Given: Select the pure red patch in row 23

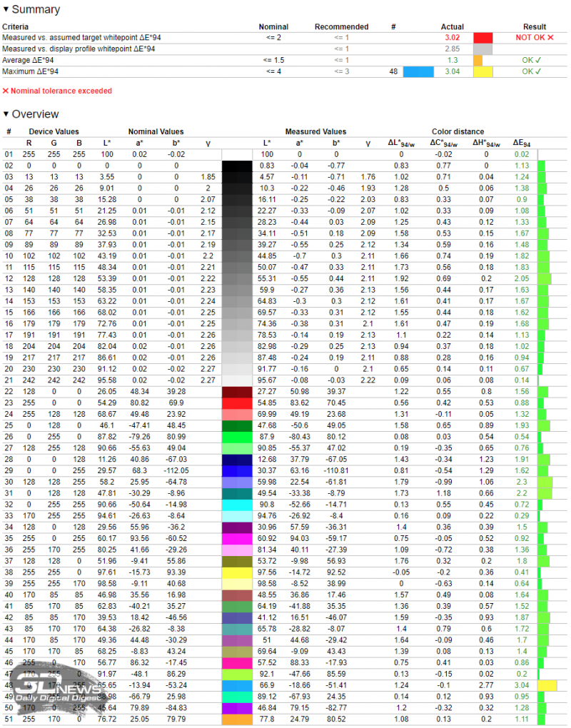Looking at the screenshot, I should pyautogui.click(x=237, y=403).
